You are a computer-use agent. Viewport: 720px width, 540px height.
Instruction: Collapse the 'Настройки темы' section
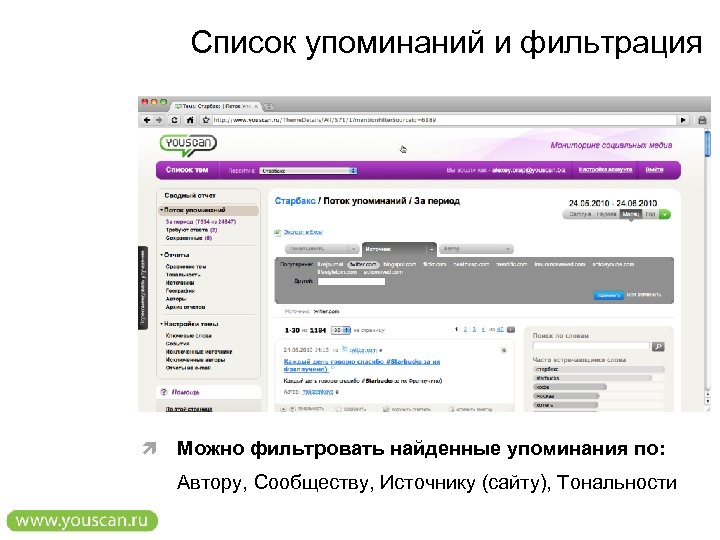tap(162, 324)
